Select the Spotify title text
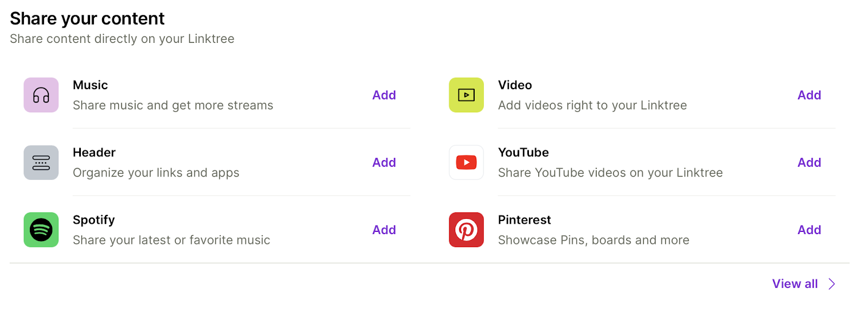This screenshot has width=868, height=309. coord(93,220)
